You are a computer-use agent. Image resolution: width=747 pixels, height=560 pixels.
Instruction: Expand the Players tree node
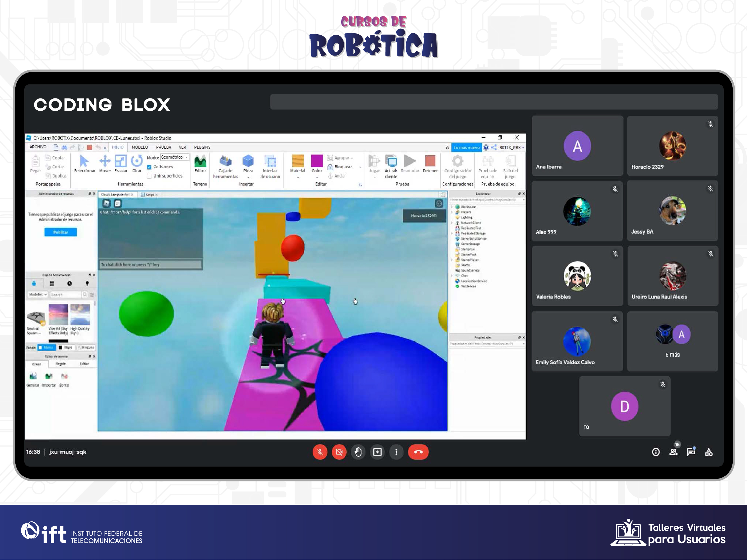point(452,212)
